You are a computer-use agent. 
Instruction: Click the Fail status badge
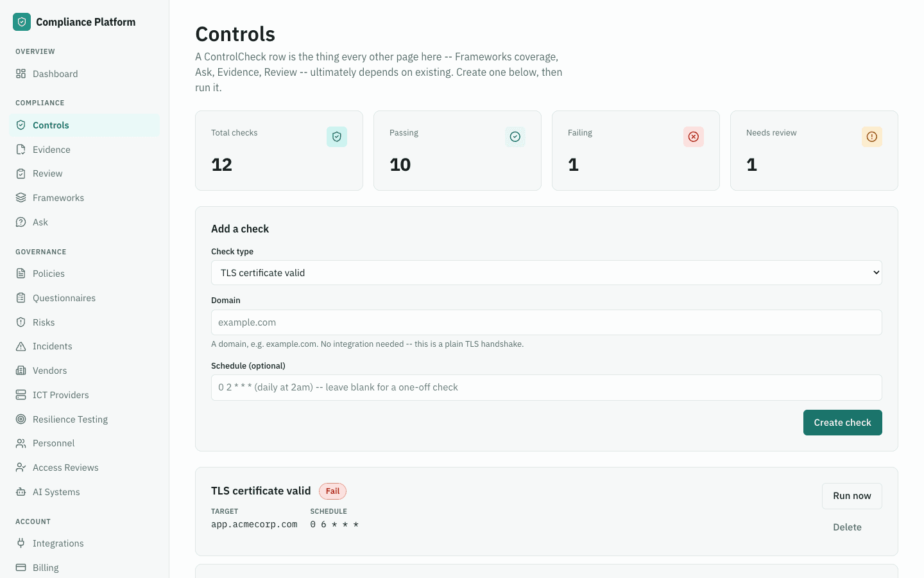[x=332, y=491]
